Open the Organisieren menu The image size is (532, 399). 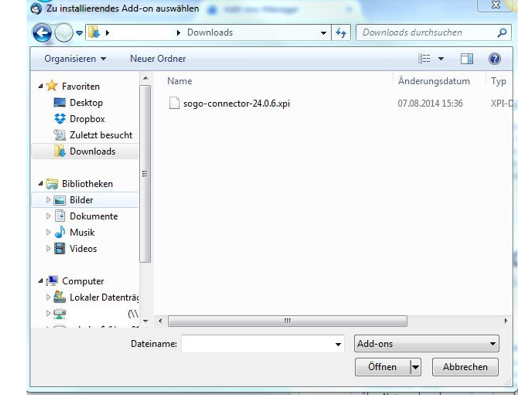point(75,59)
